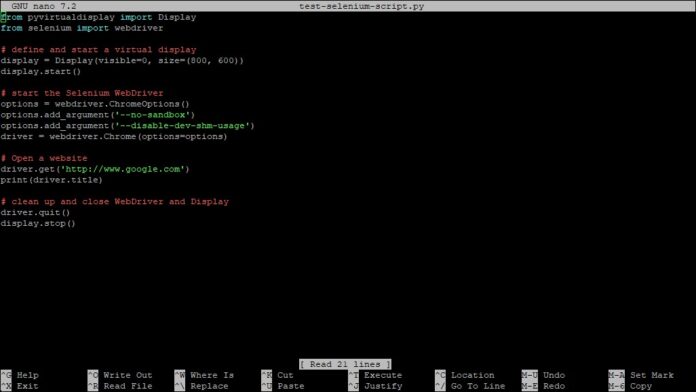Click the ^R Read File shortcut
Image resolution: width=696 pixels, height=392 pixels.
coord(120,386)
